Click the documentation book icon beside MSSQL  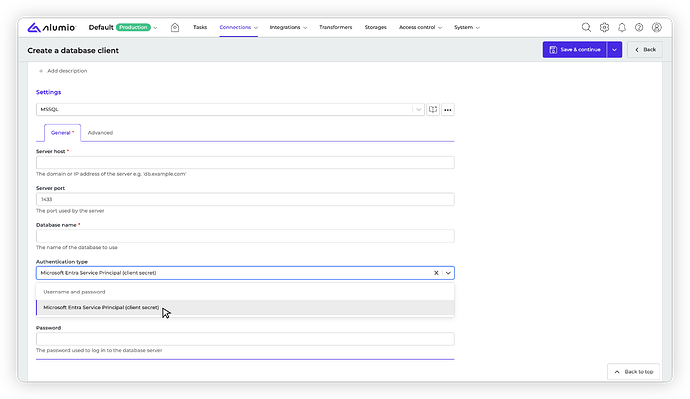[433, 110]
